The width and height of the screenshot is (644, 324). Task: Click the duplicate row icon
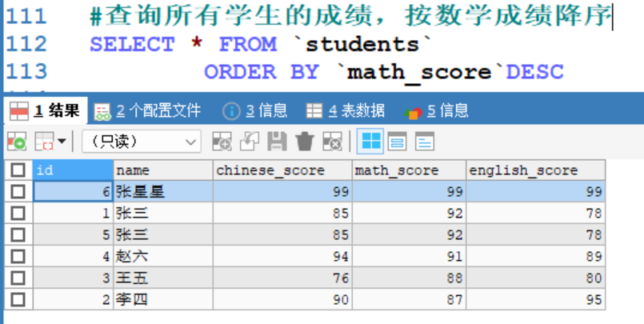[x=250, y=142]
